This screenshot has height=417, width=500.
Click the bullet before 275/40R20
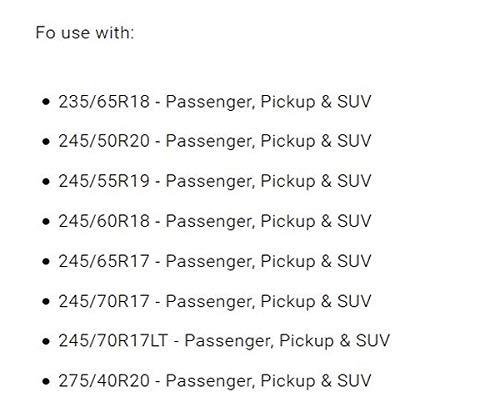(x=46, y=381)
